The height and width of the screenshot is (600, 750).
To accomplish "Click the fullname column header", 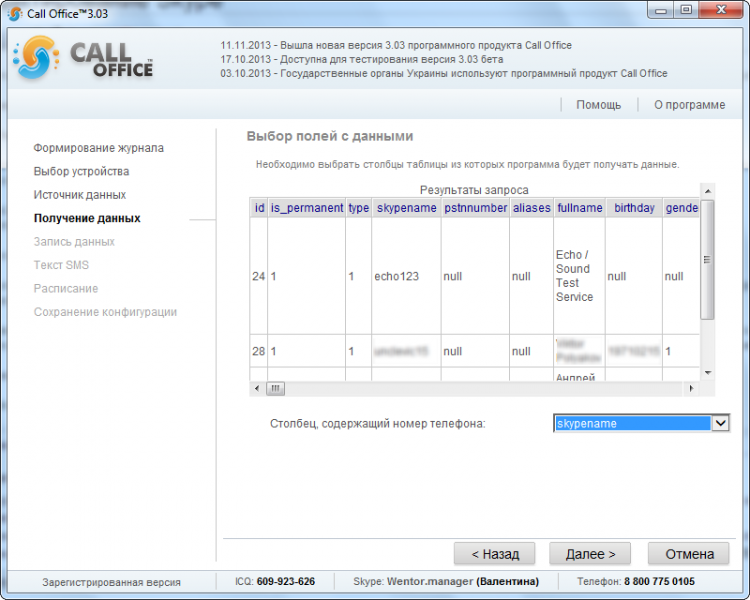I will tap(580, 208).
